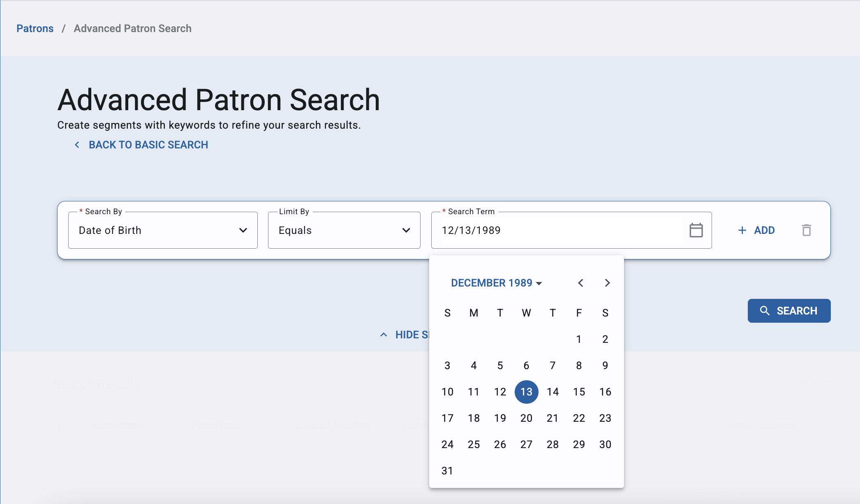Delete search segment with trash icon

pos(807,230)
